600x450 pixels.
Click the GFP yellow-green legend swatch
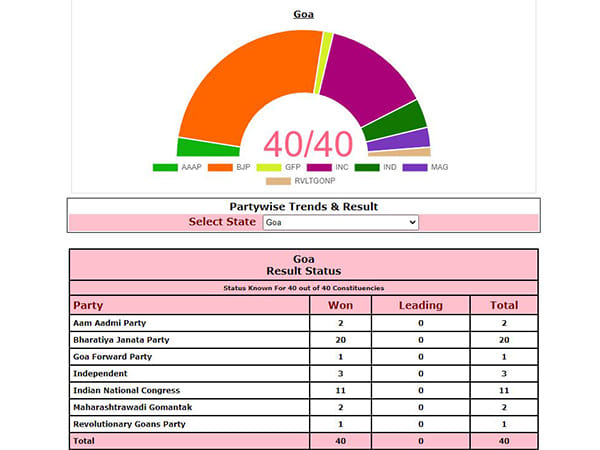(x=269, y=167)
